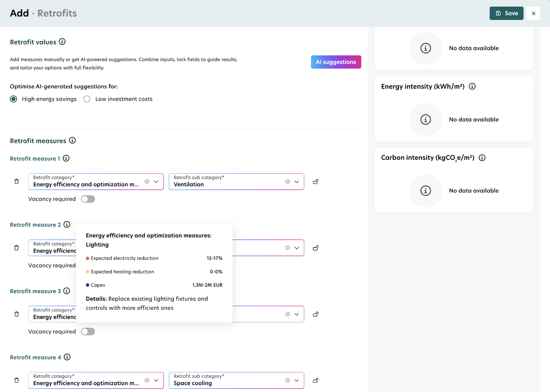Click the lock icon for Retrofit measure 1

coord(316,182)
